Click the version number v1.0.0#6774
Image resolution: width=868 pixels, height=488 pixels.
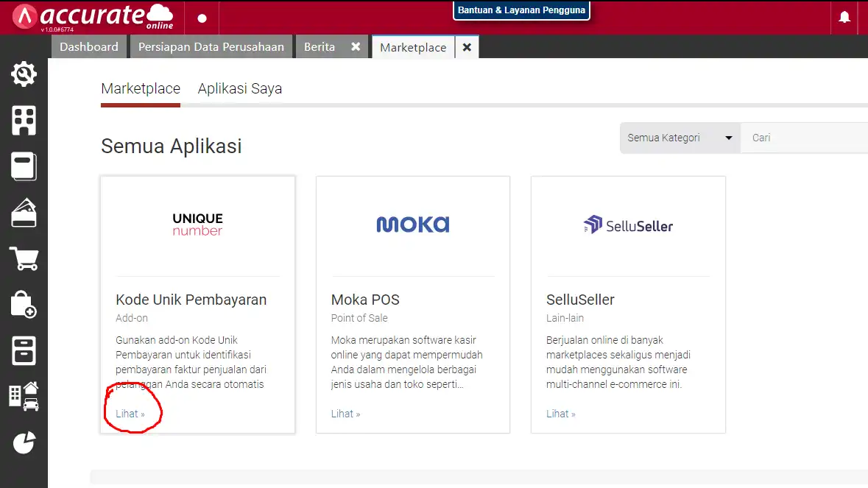click(57, 30)
